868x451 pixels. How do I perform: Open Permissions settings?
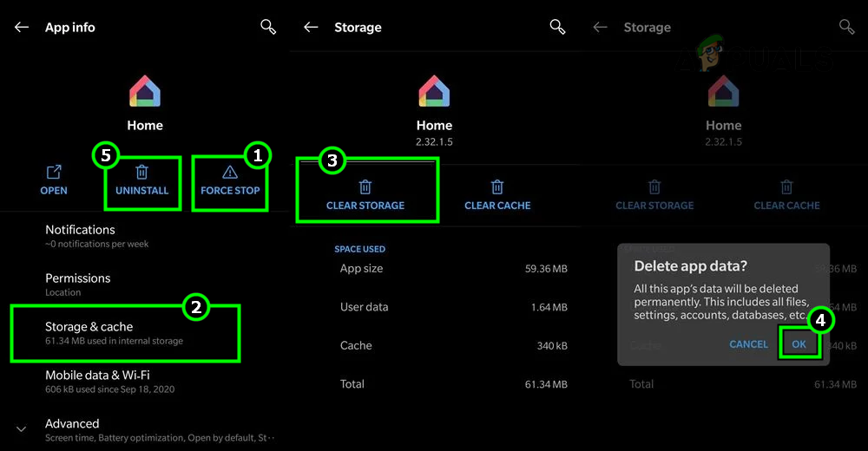pos(78,284)
